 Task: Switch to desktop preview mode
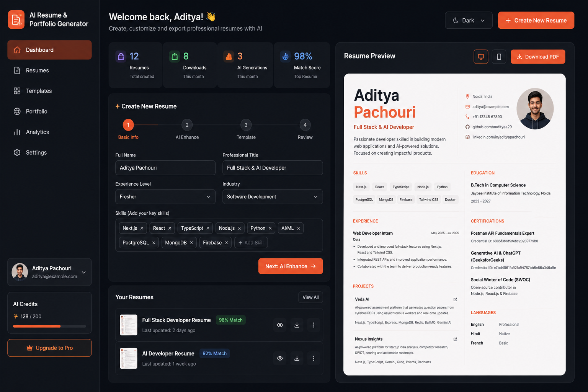pyautogui.click(x=481, y=57)
